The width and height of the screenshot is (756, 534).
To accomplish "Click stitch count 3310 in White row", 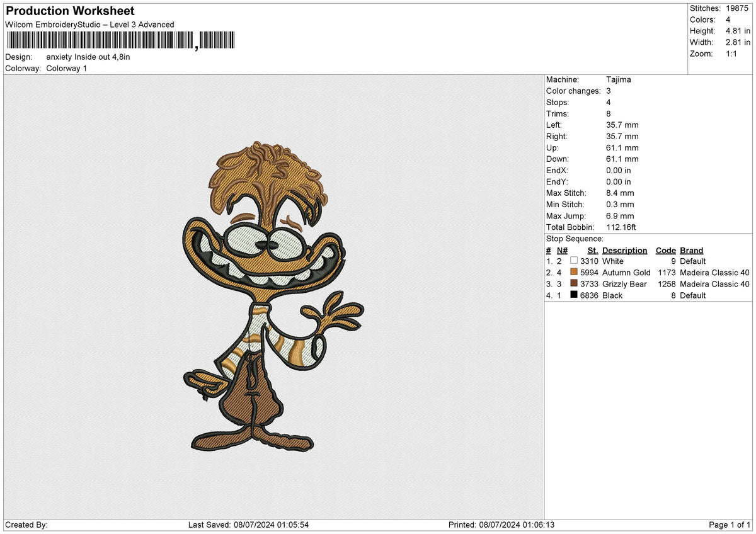I will tap(589, 261).
